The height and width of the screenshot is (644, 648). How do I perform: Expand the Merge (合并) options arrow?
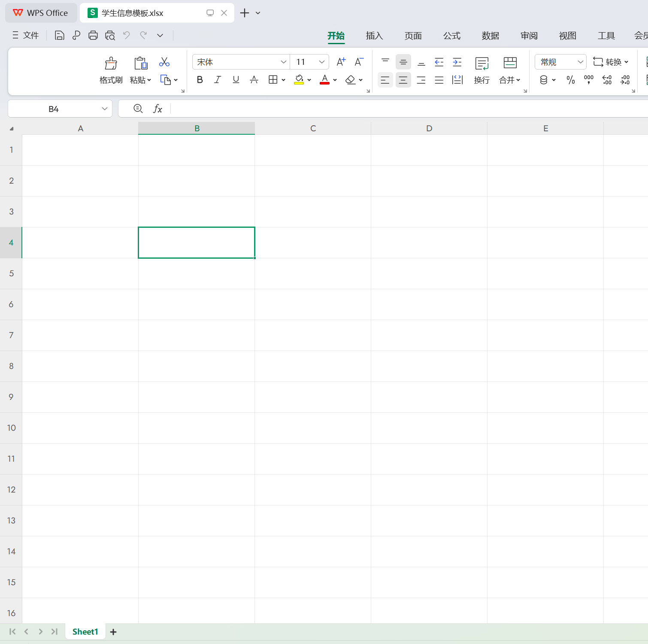[x=518, y=80]
